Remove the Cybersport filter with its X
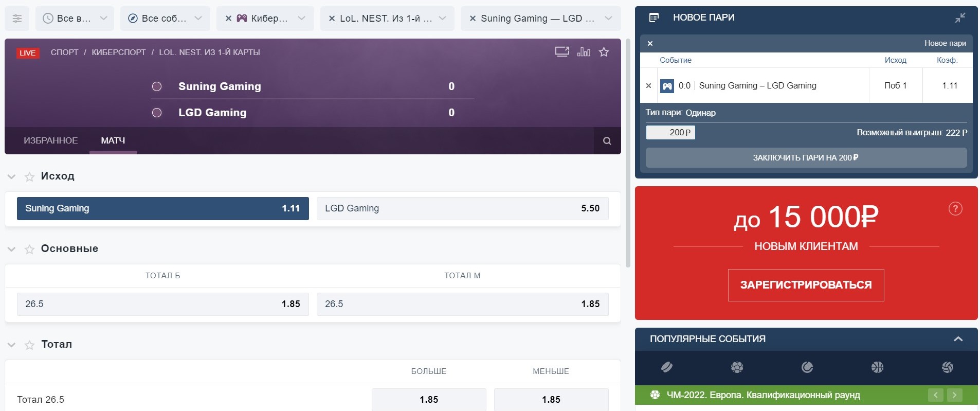This screenshot has width=980, height=411. 228,19
